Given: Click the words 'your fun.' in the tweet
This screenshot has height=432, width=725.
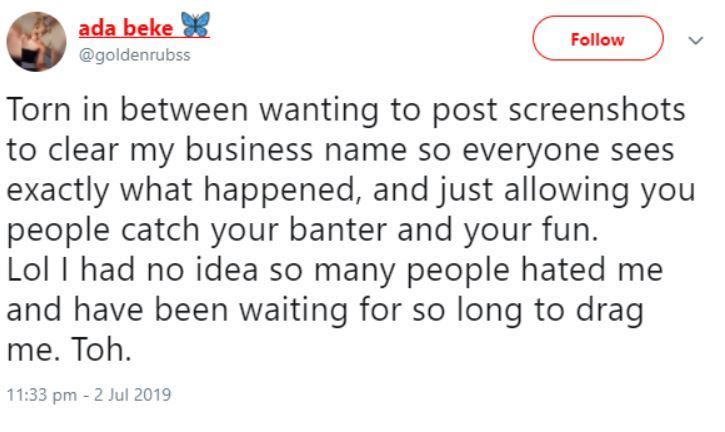Looking at the screenshot, I should pyautogui.click(x=550, y=230).
